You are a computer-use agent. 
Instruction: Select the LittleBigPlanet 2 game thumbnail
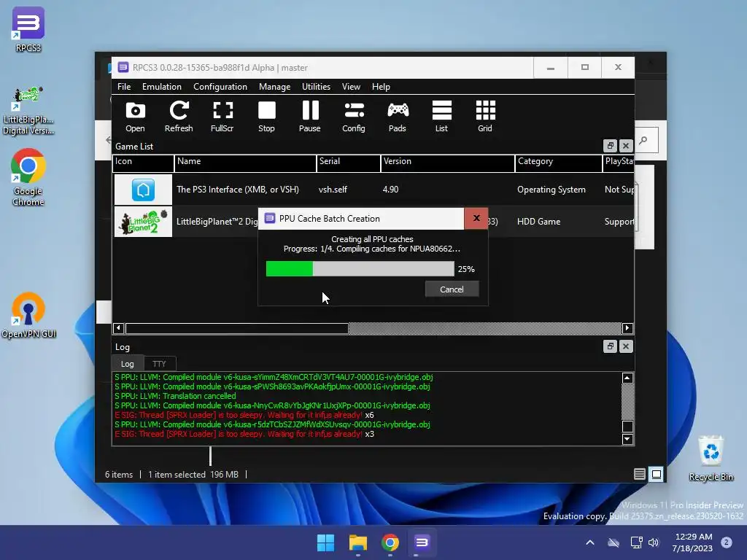[144, 222]
